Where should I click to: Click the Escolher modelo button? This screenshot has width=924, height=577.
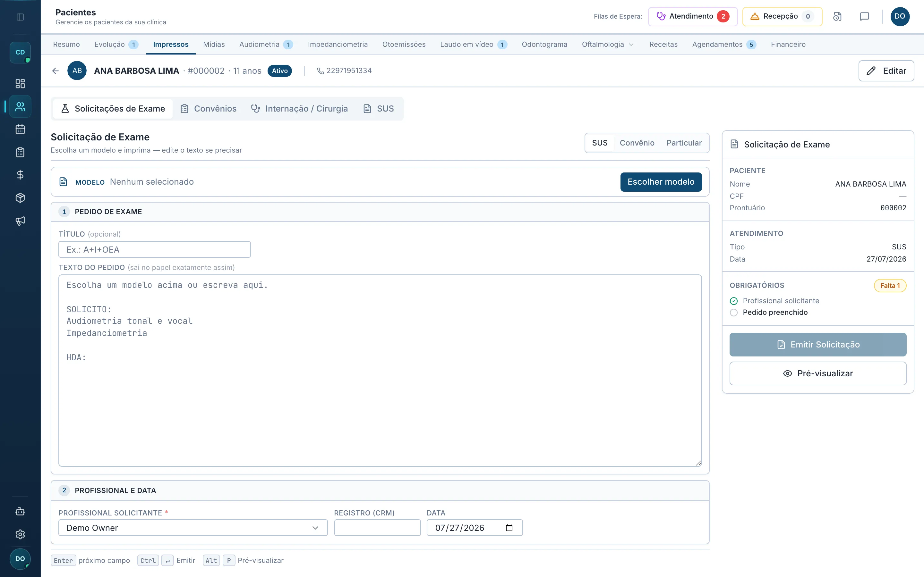661,182
